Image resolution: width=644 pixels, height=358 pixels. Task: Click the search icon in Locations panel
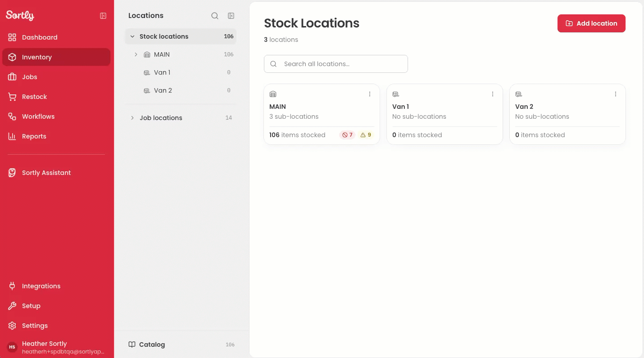coord(215,16)
